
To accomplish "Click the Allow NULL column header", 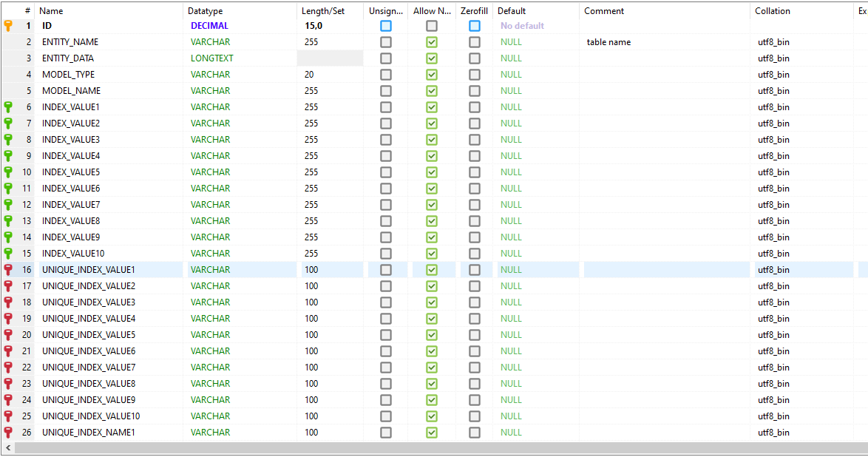I will [x=432, y=11].
